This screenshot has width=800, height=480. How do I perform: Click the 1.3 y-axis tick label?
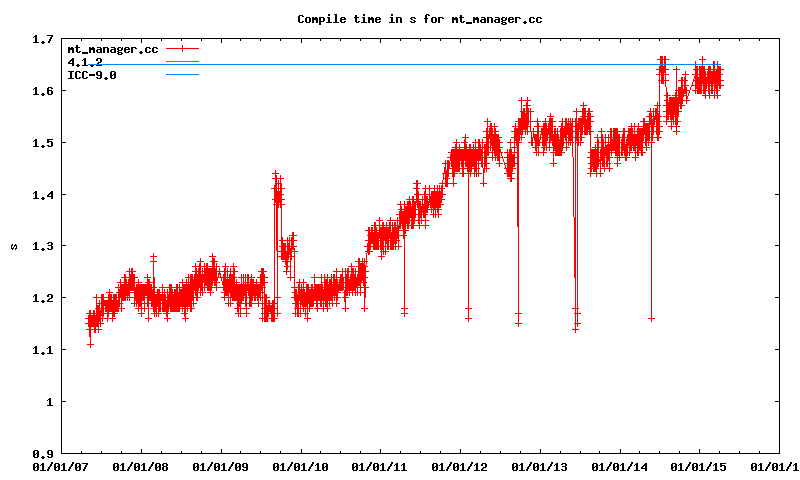42,246
